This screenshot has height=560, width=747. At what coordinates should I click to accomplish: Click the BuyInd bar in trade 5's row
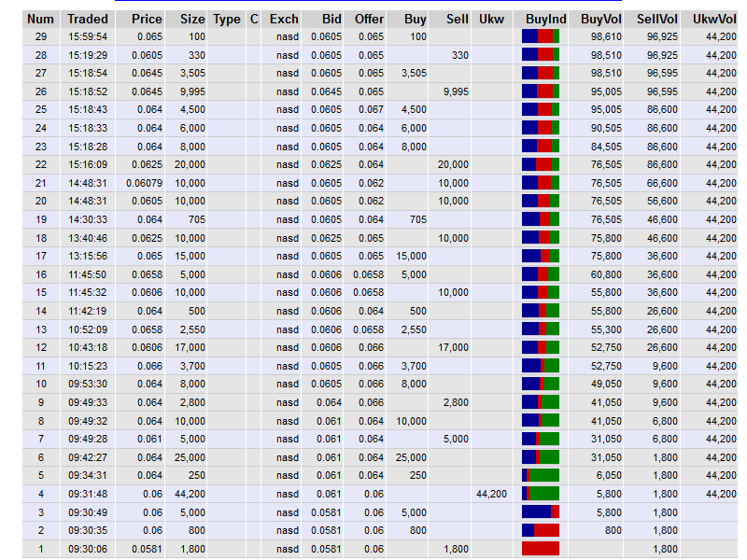coord(541,475)
